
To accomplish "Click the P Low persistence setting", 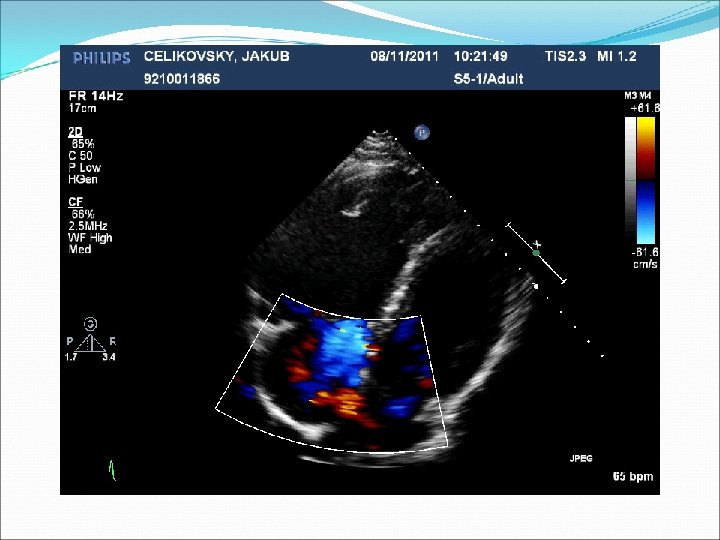I will pyautogui.click(x=84, y=168).
